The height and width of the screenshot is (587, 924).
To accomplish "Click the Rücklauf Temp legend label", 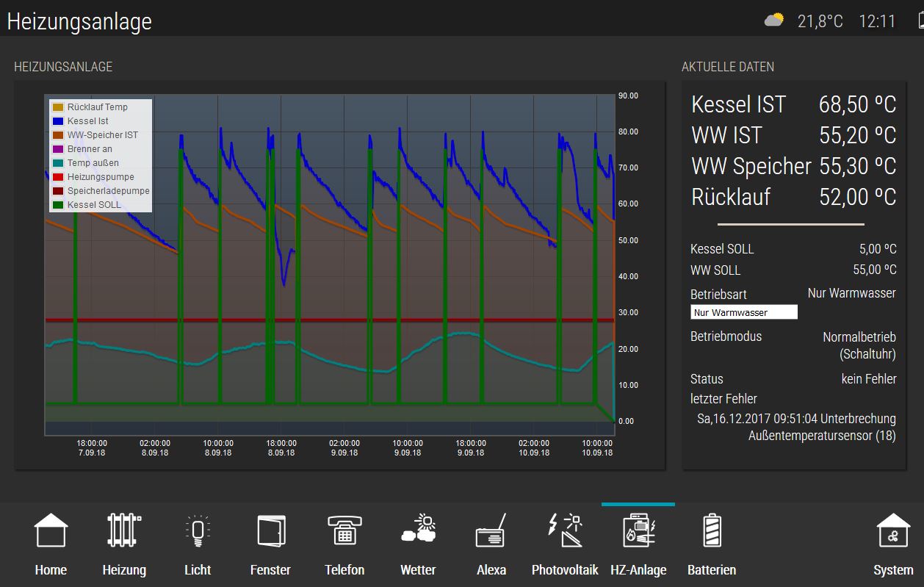I will 98,107.
